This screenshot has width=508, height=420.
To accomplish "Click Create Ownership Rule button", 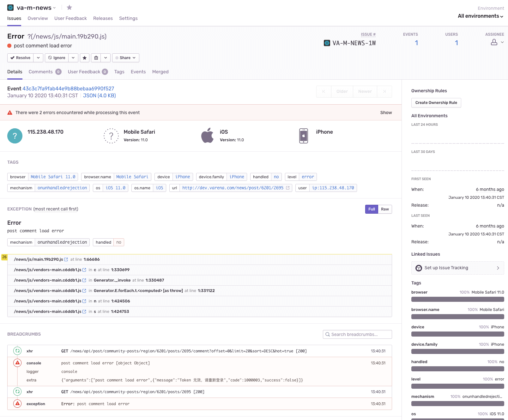I will tap(436, 103).
